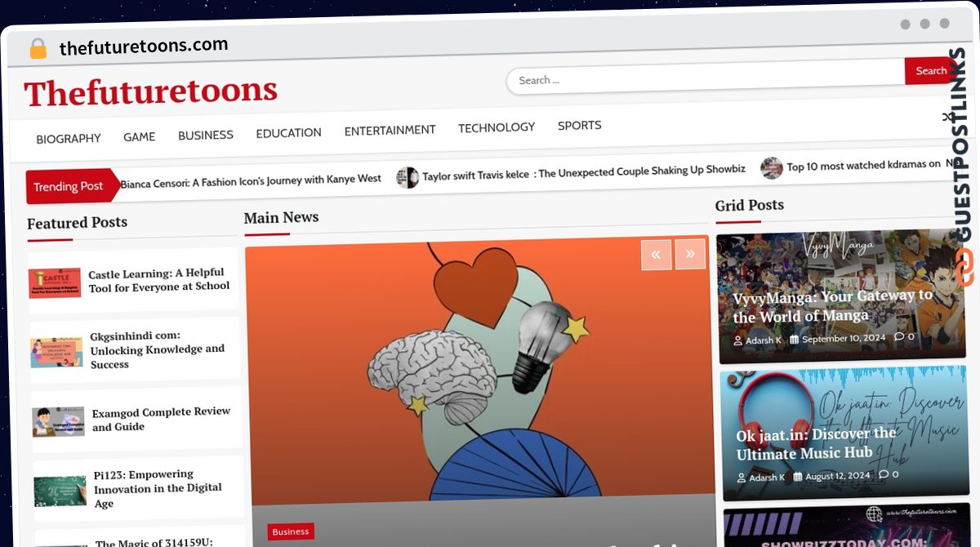Navigate to the Entertainment category
Viewport: 980px width, 547px height.
390,130
